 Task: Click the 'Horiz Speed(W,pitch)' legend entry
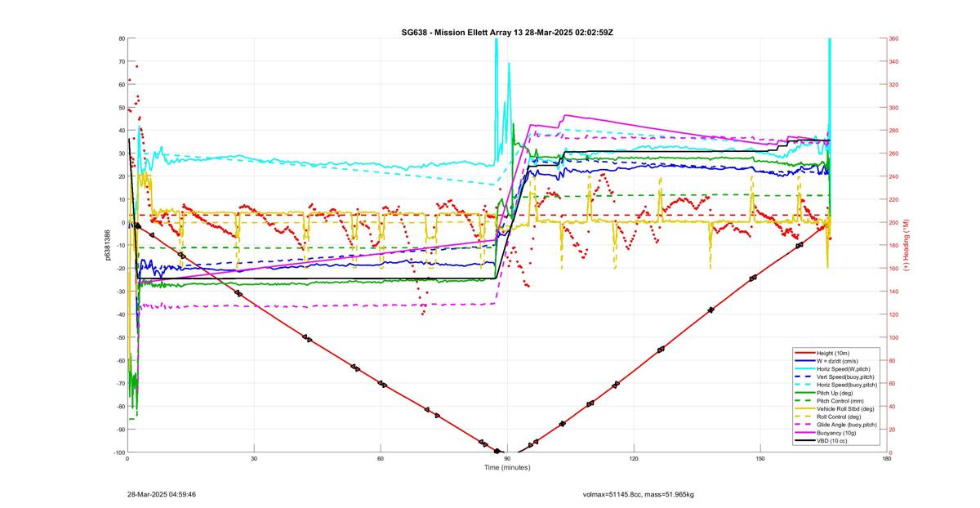[844, 368]
